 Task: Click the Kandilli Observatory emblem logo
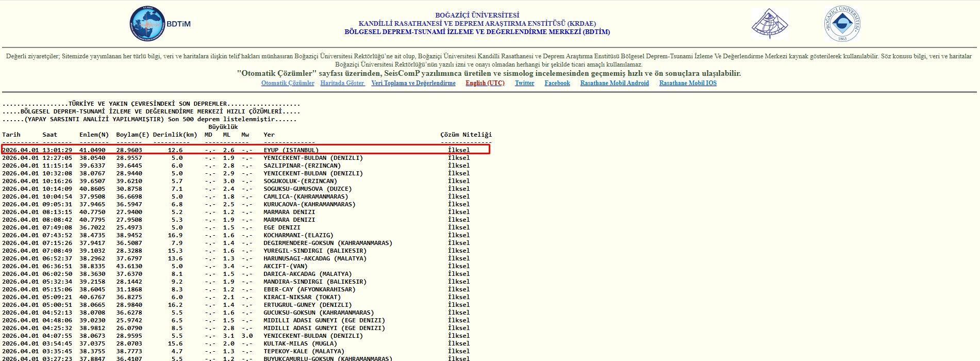(x=769, y=24)
